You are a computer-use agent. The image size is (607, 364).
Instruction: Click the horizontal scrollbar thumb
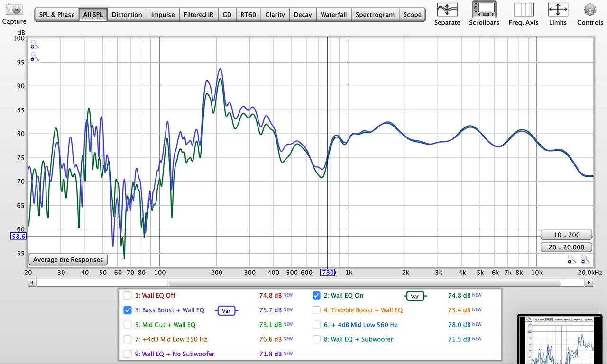364,282
